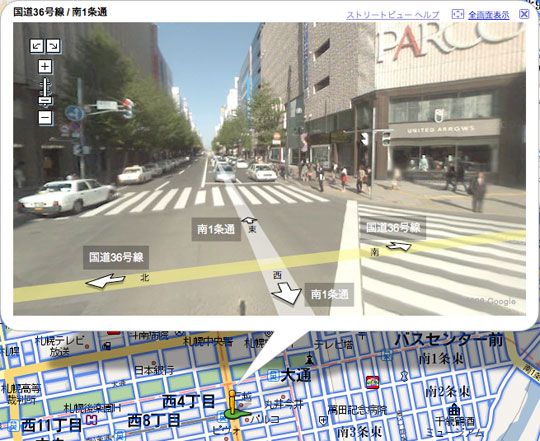
Task: Zoom in with the plus button
Action: pos(45,66)
